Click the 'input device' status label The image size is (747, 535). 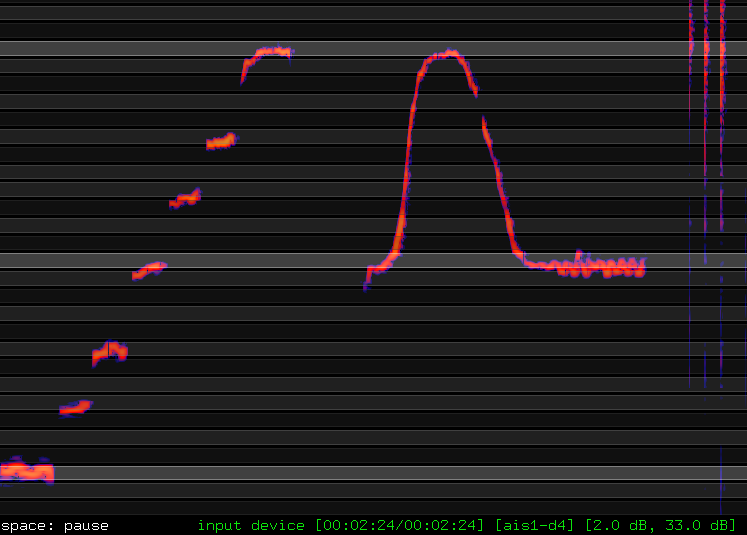point(251,525)
